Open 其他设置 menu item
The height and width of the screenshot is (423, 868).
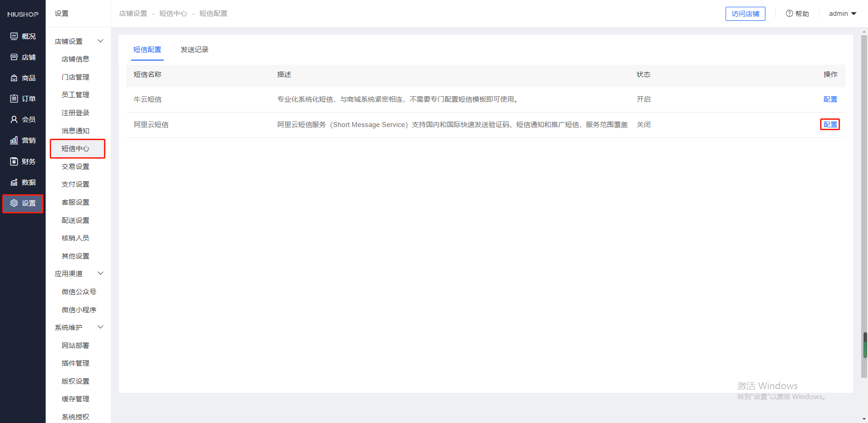pos(75,256)
